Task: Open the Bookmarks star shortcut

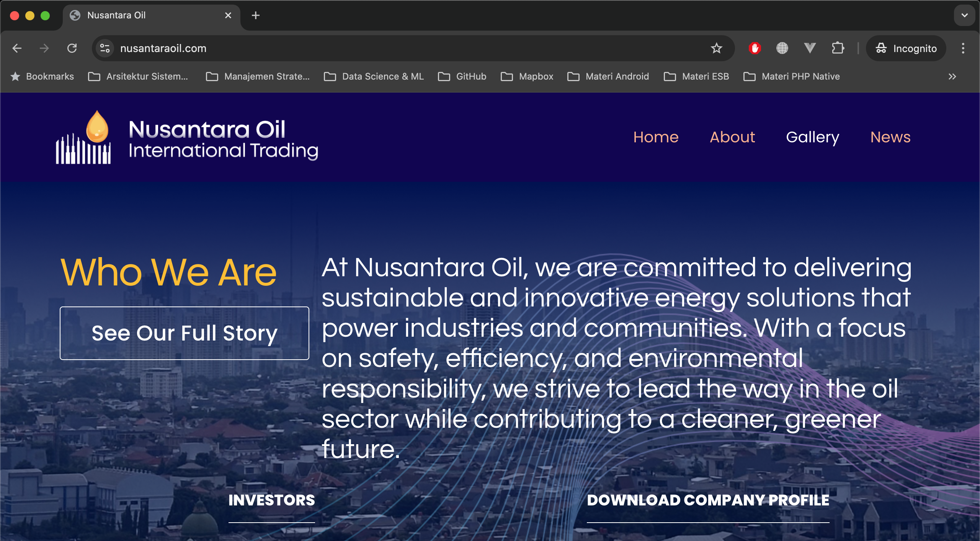Action: click(x=42, y=77)
